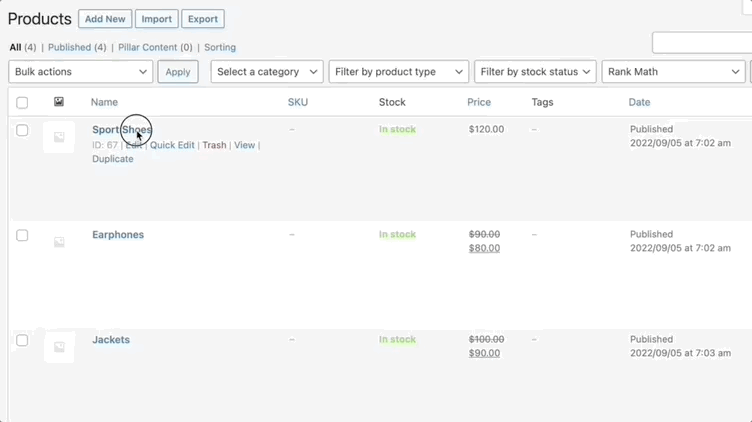Click the Export button
This screenshot has width=752, height=422.
tap(203, 19)
